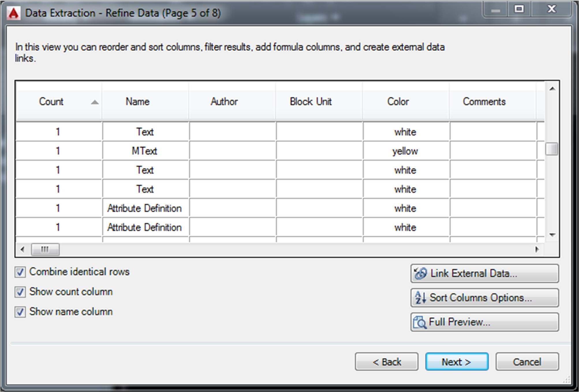579x392 pixels.
Task: Click the Block Unit column header
Action: [x=311, y=102]
